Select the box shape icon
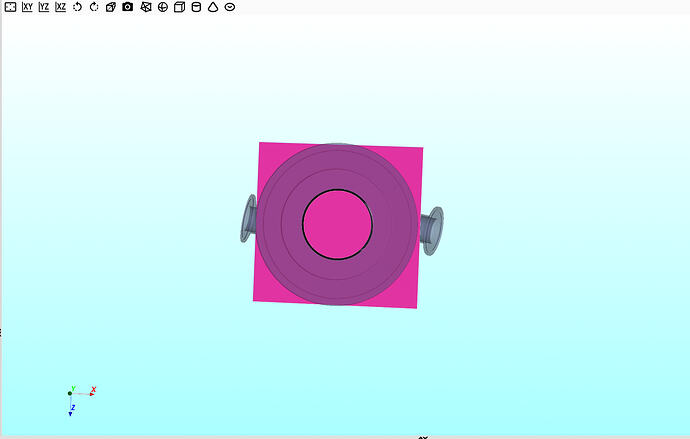Viewport: 690px width, 439px height. pos(179,7)
